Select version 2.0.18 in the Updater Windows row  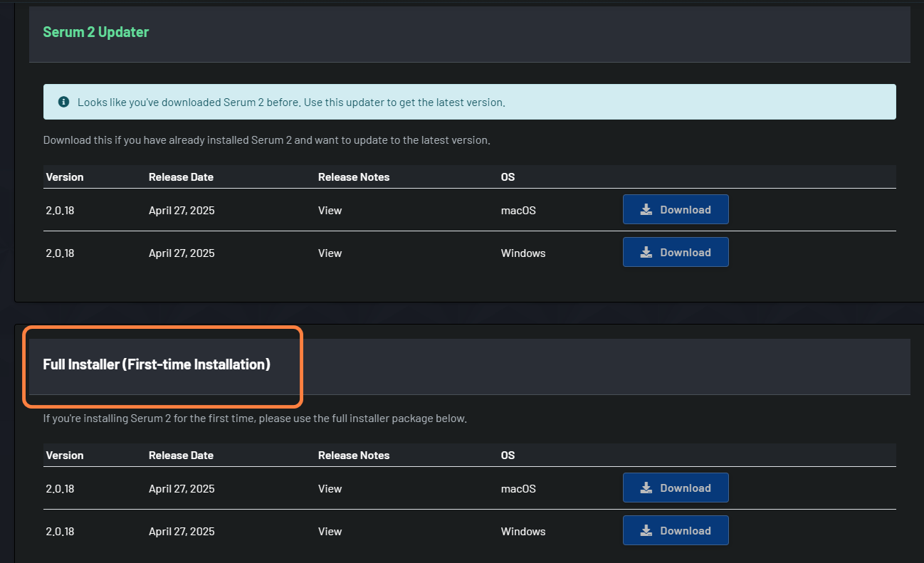(x=60, y=253)
